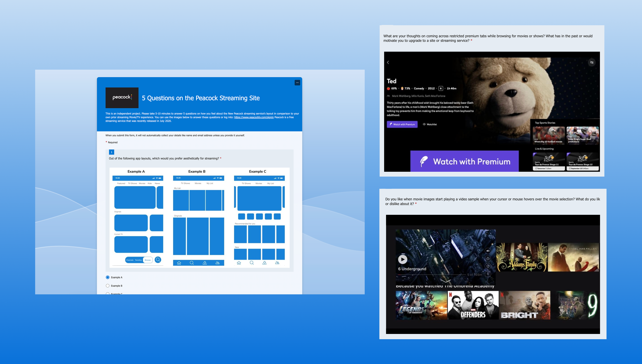Open The Addams Family thumbnail
Viewport: 642px width, 364px height.
(x=522, y=257)
